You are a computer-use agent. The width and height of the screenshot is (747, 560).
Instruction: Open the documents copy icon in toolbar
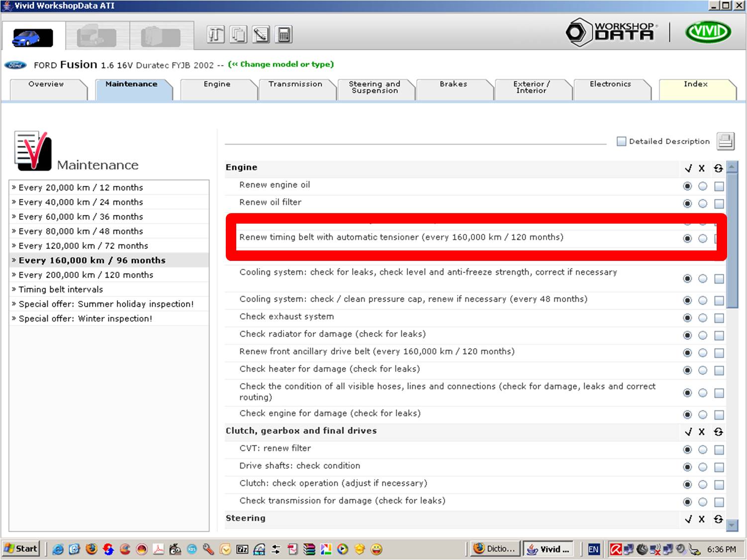238,35
